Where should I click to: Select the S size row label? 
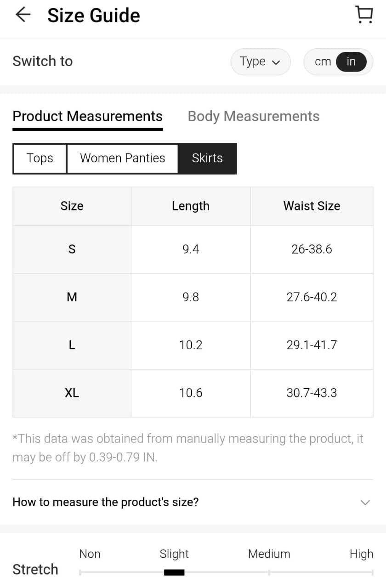(x=72, y=249)
